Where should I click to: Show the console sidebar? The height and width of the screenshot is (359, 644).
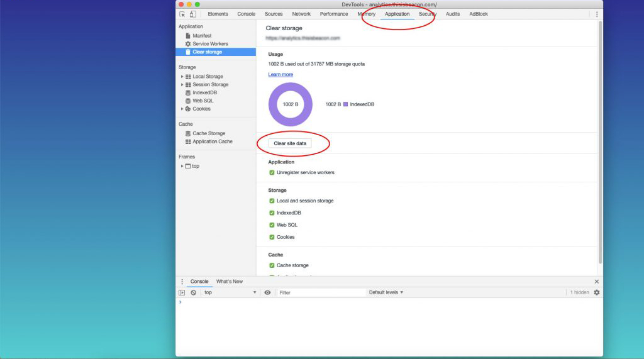pos(182,292)
